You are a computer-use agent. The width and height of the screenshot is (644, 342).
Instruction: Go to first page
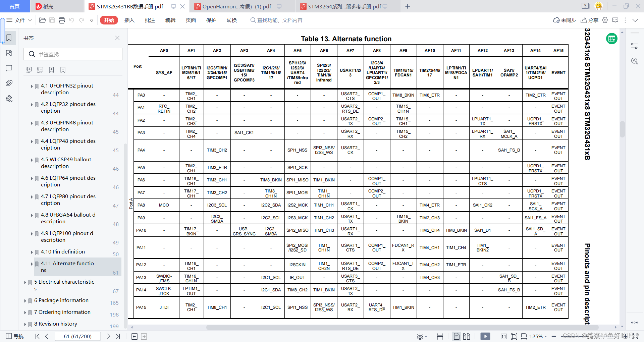37,336
